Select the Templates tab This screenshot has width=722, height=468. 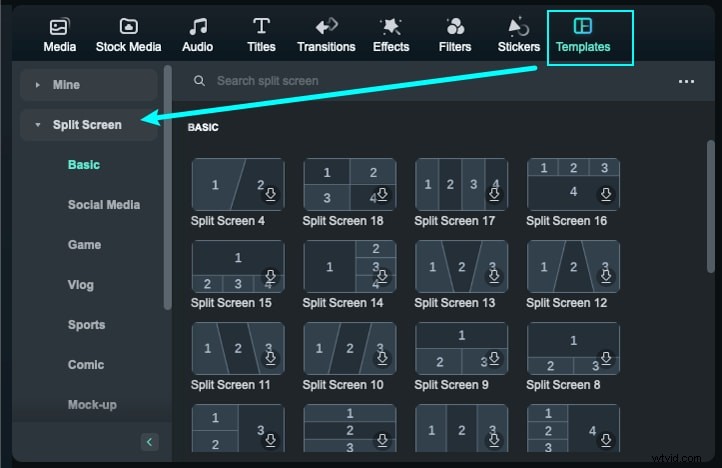point(583,35)
